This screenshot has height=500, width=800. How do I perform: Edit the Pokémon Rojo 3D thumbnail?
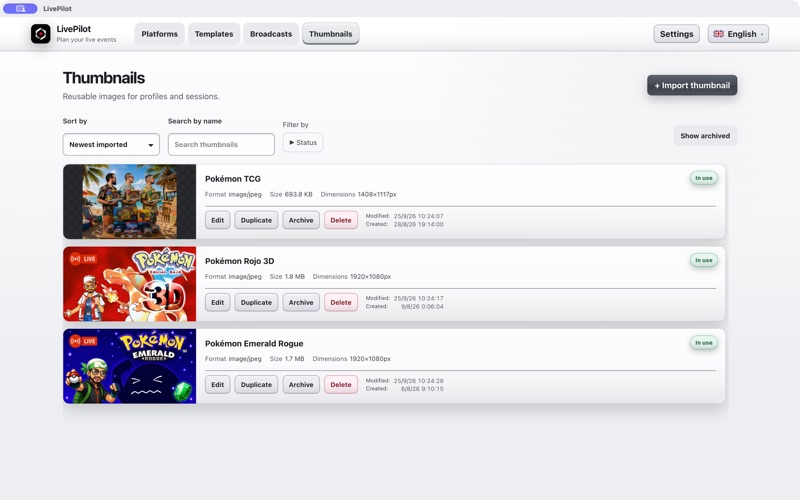coord(218,302)
